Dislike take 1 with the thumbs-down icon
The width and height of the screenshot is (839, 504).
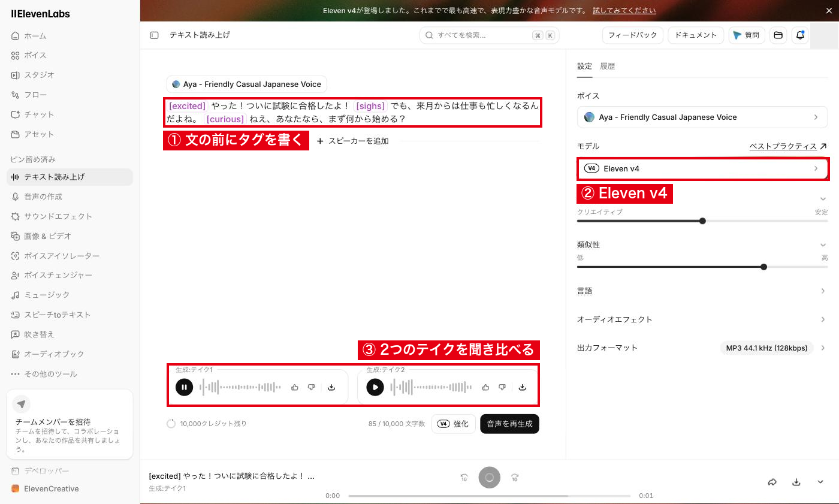(311, 387)
